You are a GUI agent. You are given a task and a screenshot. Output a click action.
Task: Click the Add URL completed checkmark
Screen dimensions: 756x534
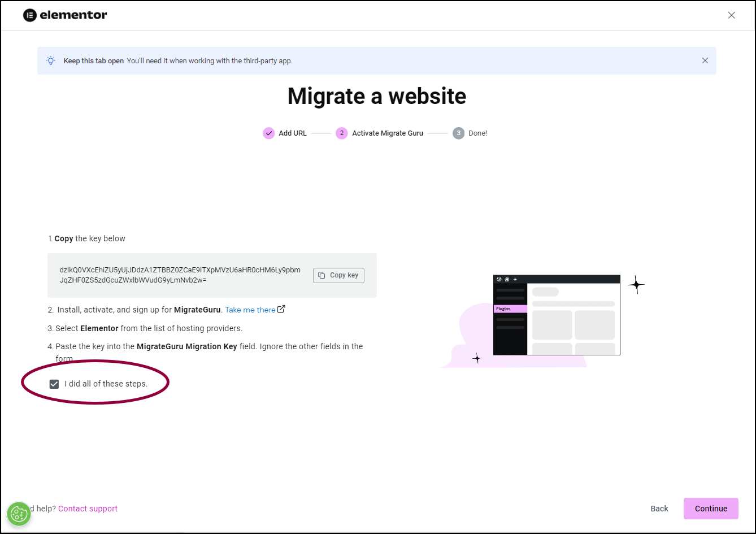268,133
